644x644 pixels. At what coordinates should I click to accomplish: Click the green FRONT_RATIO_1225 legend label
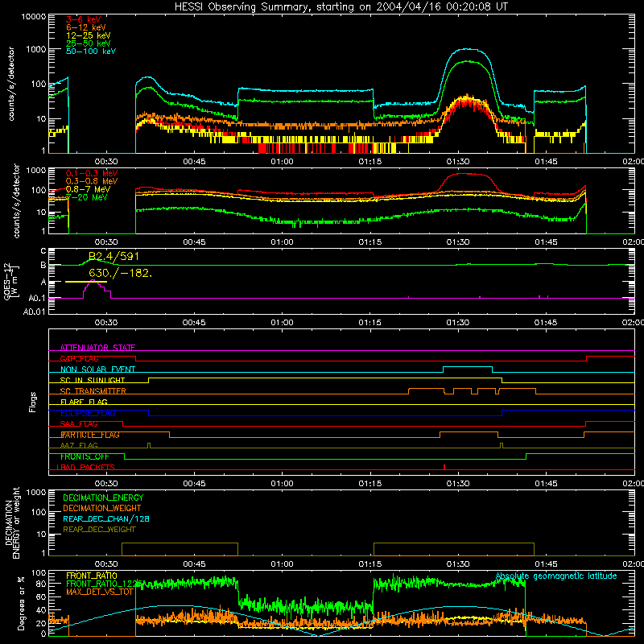click(x=104, y=584)
